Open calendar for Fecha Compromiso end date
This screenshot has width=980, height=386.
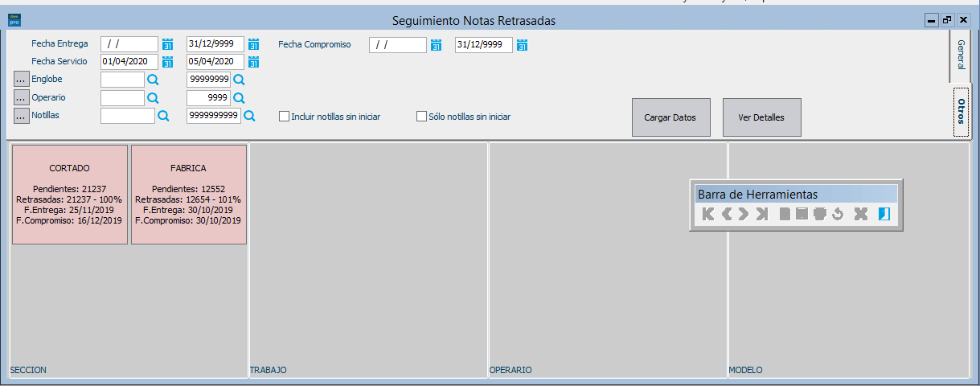coord(523,45)
